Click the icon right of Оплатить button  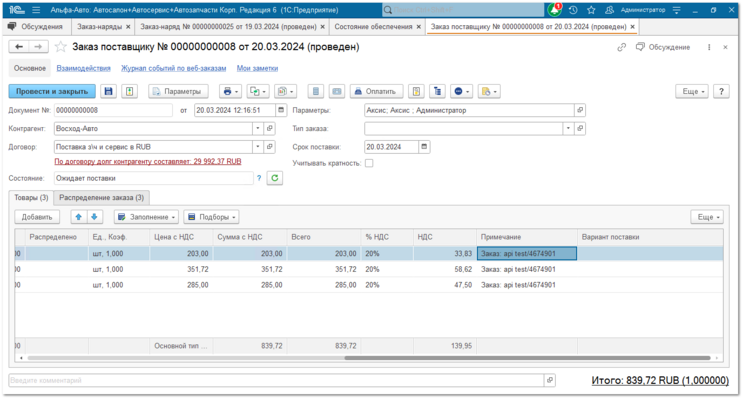(x=416, y=91)
